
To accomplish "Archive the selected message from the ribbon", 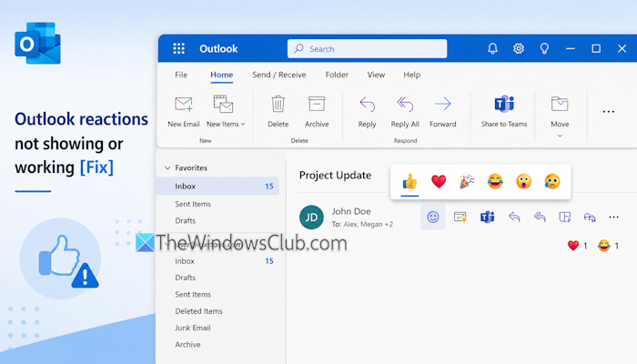I will 317,112.
